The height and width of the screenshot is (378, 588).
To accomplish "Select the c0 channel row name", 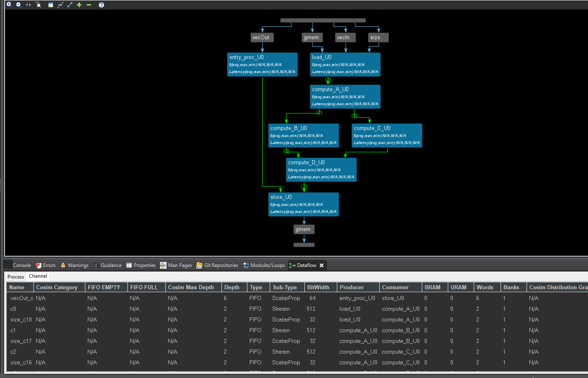I will click(13, 309).
